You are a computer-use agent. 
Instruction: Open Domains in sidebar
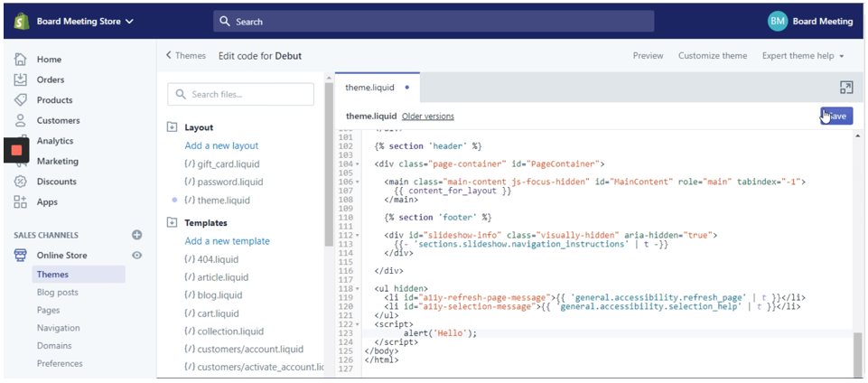(x=54, y=345)
